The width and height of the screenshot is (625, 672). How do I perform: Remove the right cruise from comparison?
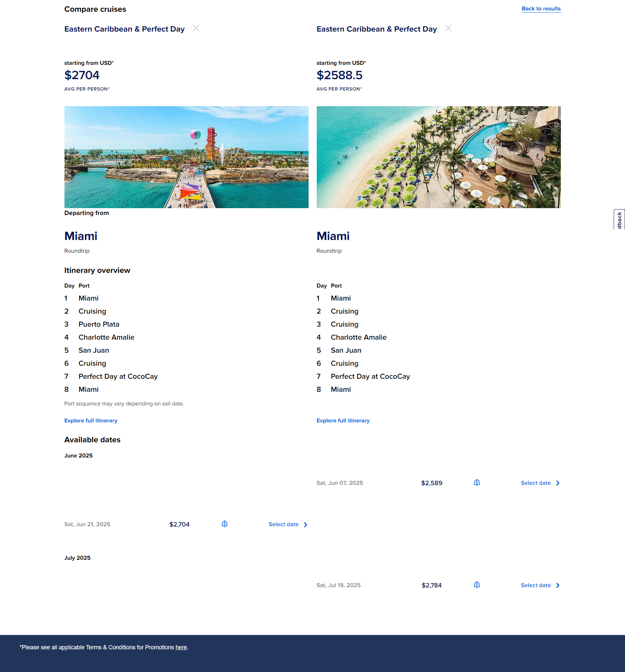click(x=448, y=28)
